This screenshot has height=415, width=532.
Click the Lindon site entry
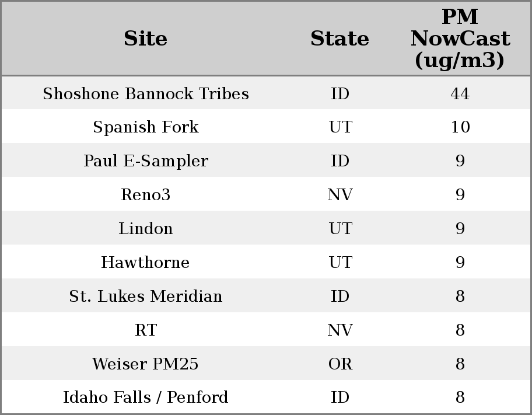[x=145, y=229]
